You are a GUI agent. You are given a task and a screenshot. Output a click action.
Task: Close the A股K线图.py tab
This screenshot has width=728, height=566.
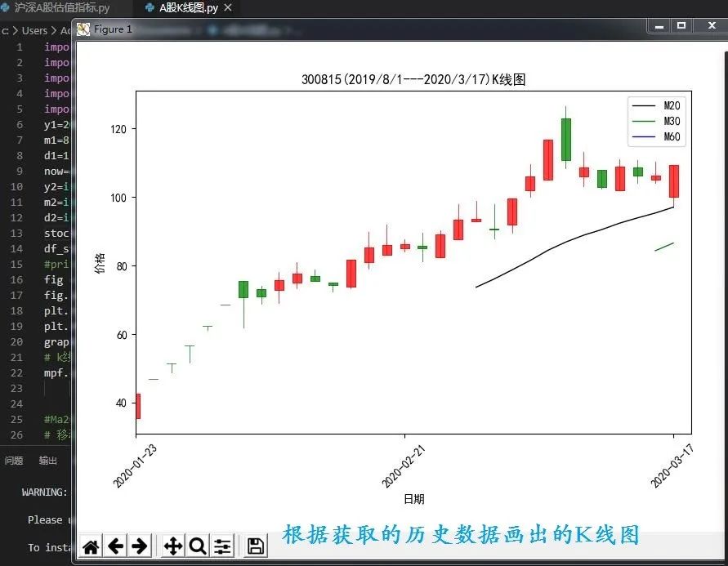(x=227, y=8)
